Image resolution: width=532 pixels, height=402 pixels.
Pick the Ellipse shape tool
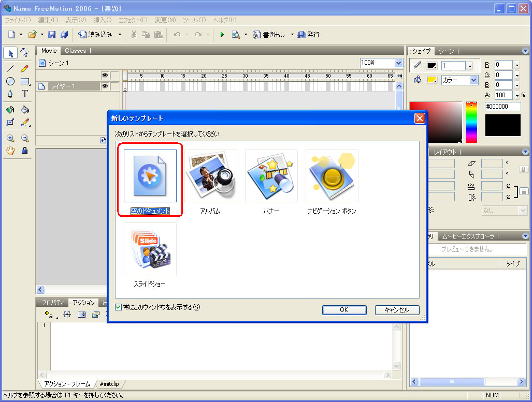[x=10, y=81]
